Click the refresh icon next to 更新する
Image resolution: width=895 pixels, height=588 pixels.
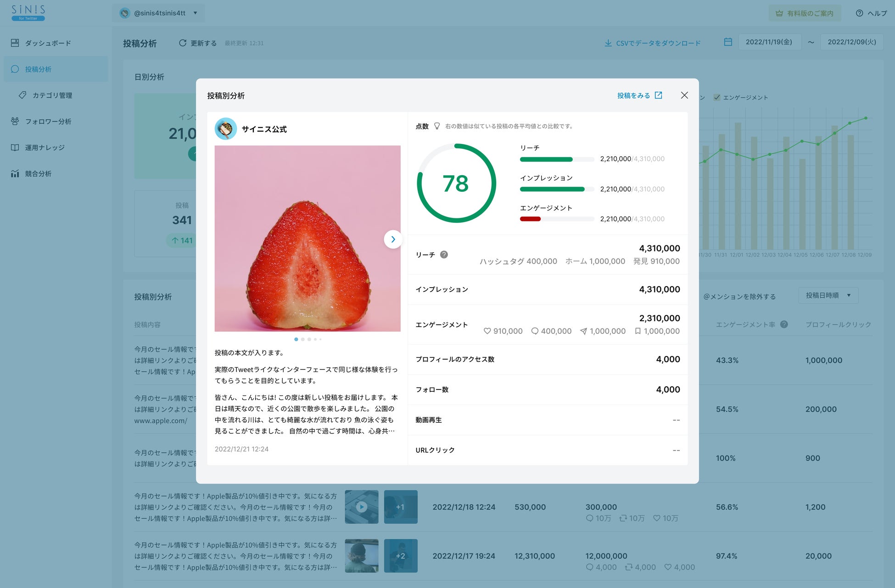pos(183,43)
